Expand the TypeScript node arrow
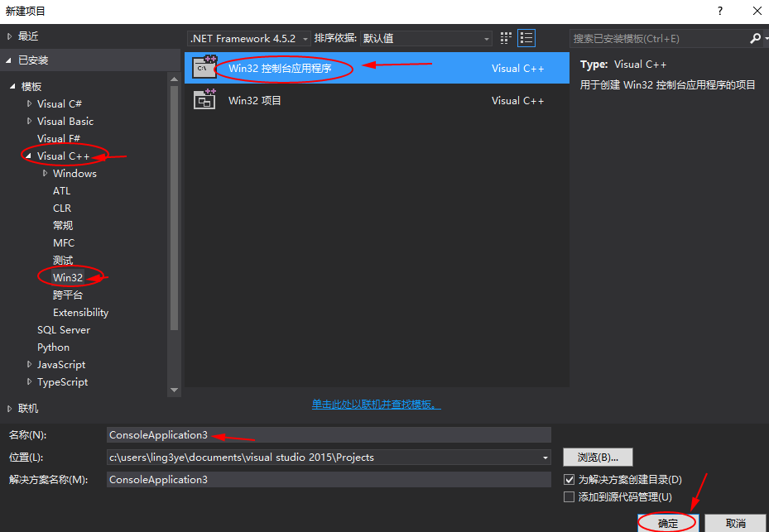769x532 pixels. point(29,382)
